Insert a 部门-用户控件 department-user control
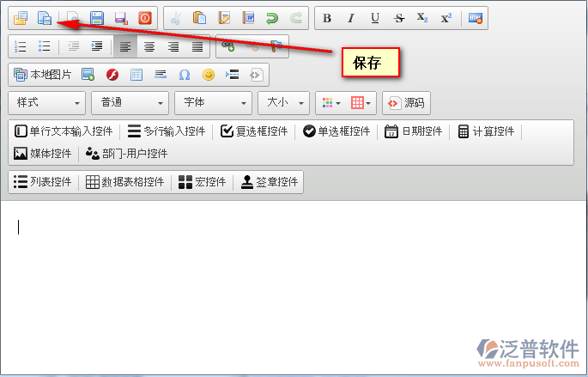 (x=126, y=154)
